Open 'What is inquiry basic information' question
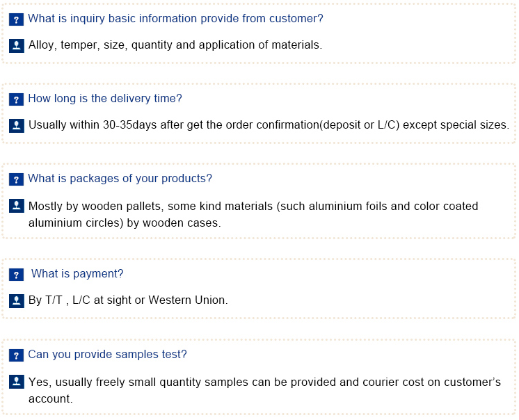This screenshot has height=420, width=519. (175, 19)
